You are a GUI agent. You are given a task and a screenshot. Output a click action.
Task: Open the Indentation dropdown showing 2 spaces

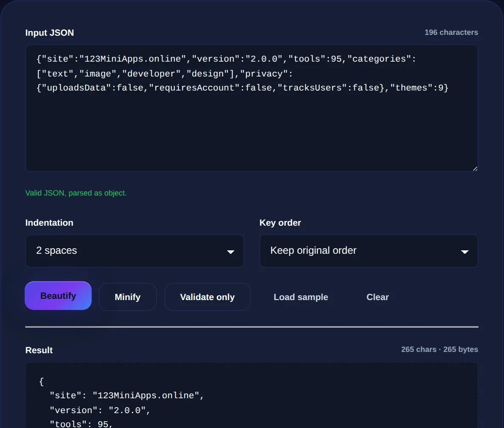tap(135, 251)
